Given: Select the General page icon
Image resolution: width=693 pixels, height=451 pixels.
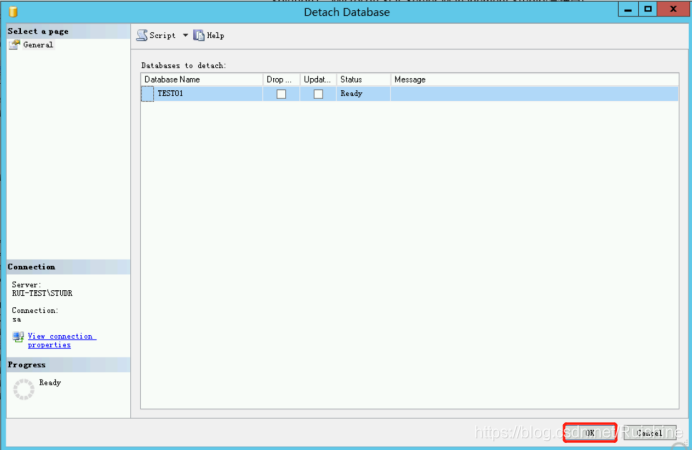Looking at the screenshot, I should pos(14,45).
